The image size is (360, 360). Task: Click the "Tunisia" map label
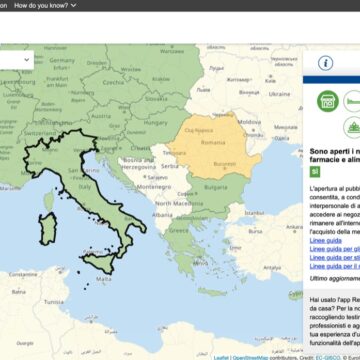(x=54, y=302)
